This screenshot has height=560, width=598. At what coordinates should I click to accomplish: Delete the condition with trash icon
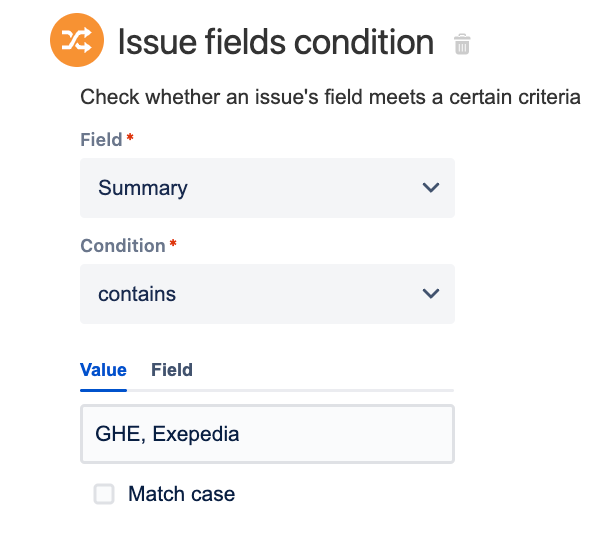462,44
